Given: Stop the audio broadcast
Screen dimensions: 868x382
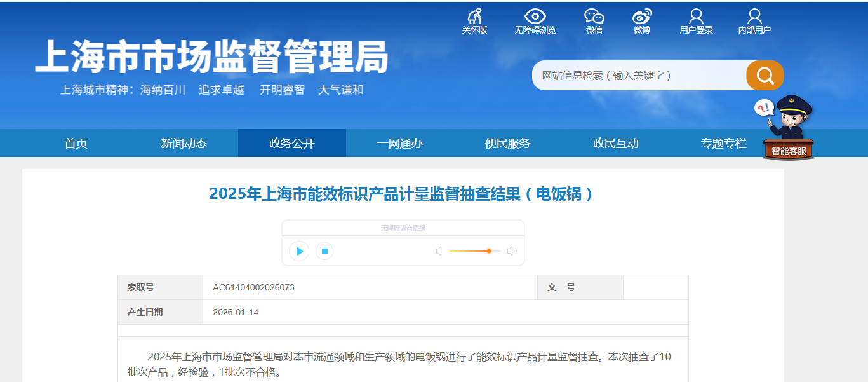Looking at the screenshot, I should pos(324,251).
